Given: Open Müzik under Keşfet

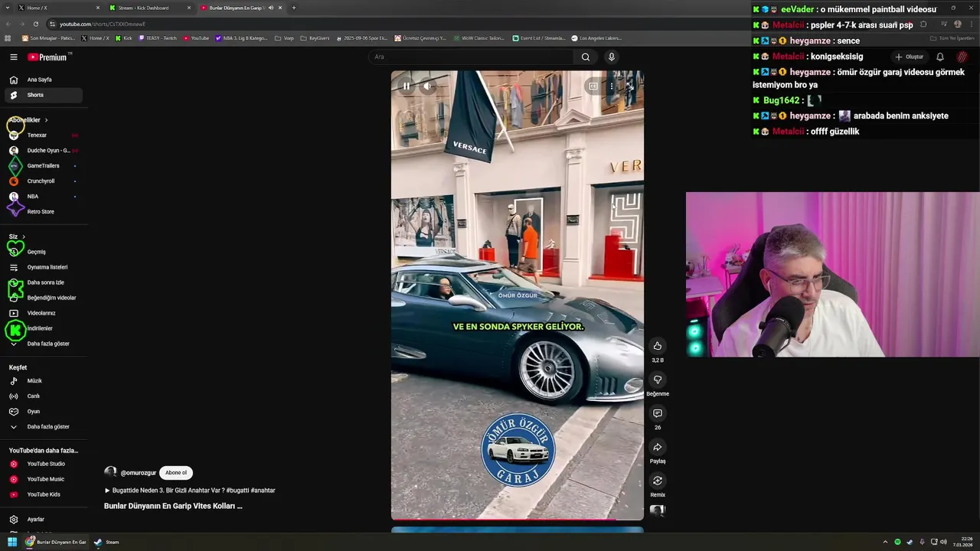Looking at the screenshot, I should [x=44, y=381].
